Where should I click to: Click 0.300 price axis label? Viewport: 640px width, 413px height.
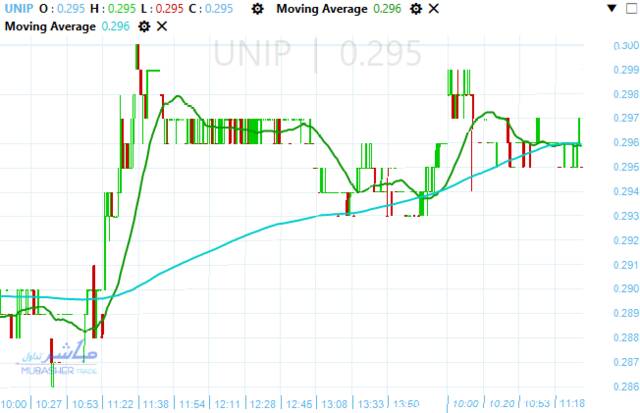pyautogui.click(x=626, y=45)
